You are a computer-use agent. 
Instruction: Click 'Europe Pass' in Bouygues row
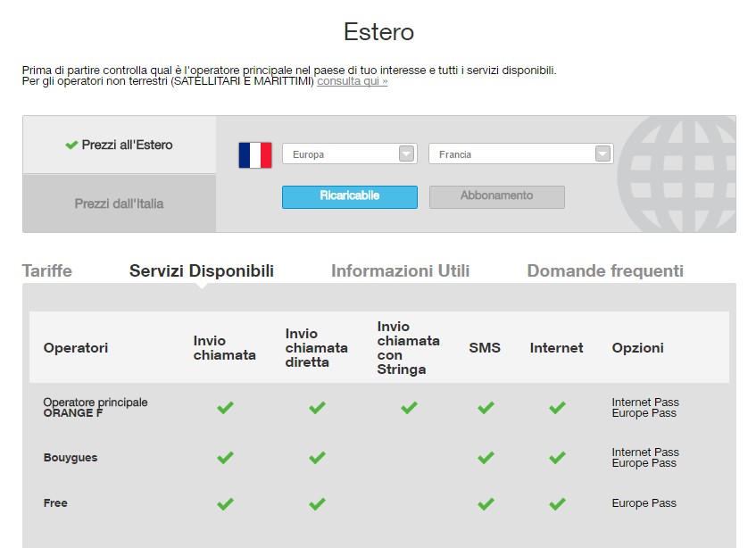644,463
